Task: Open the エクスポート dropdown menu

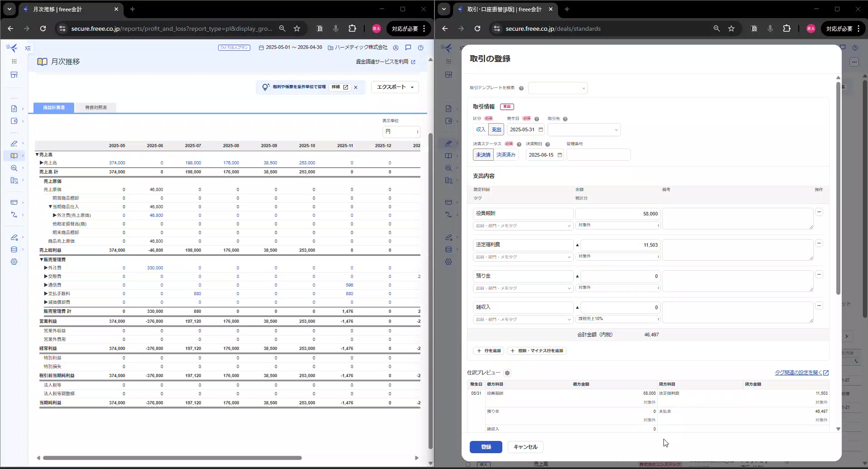Action: click(395, 87)
